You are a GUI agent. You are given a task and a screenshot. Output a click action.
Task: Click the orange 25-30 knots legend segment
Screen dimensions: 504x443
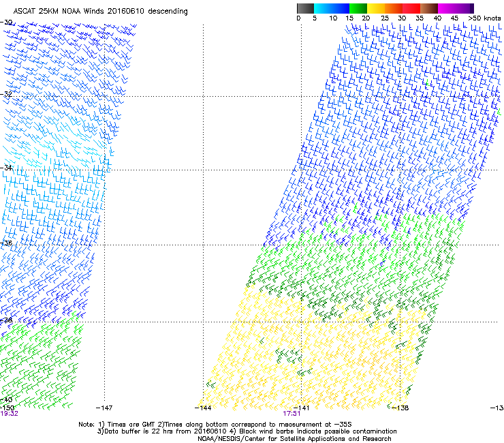point(394,8)
